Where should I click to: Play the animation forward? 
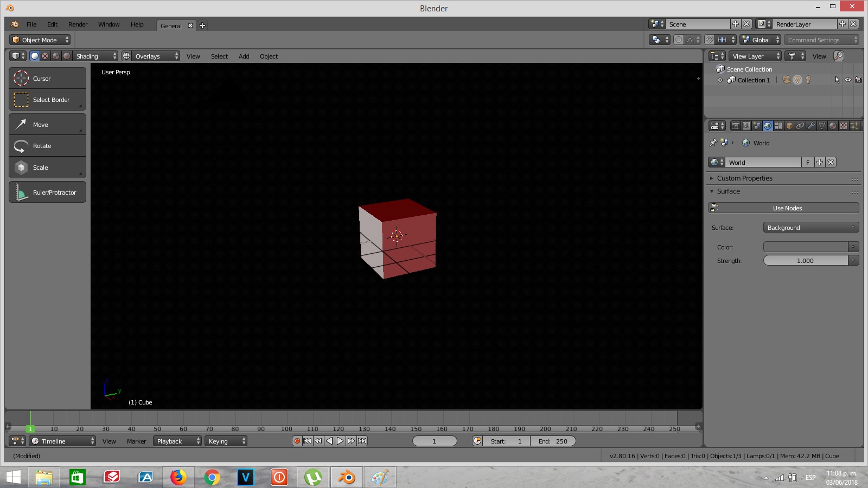tap(340, 441)
